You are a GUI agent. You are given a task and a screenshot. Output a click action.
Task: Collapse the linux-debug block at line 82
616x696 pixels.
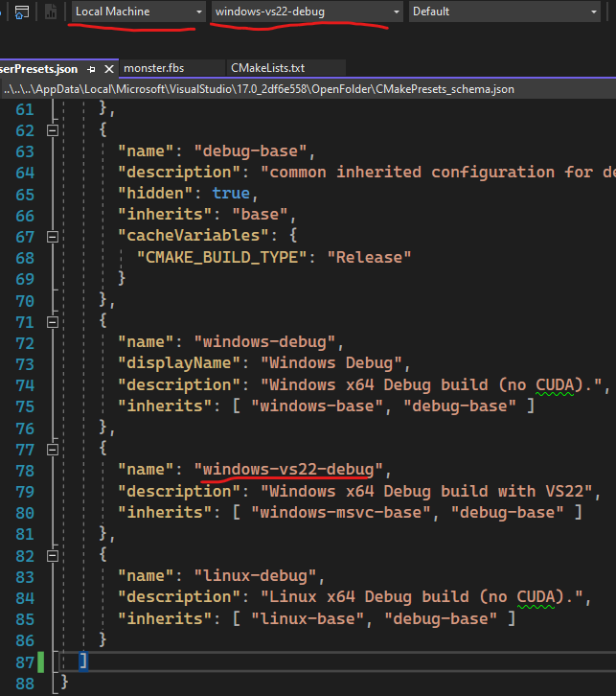(x=53, y=556)
